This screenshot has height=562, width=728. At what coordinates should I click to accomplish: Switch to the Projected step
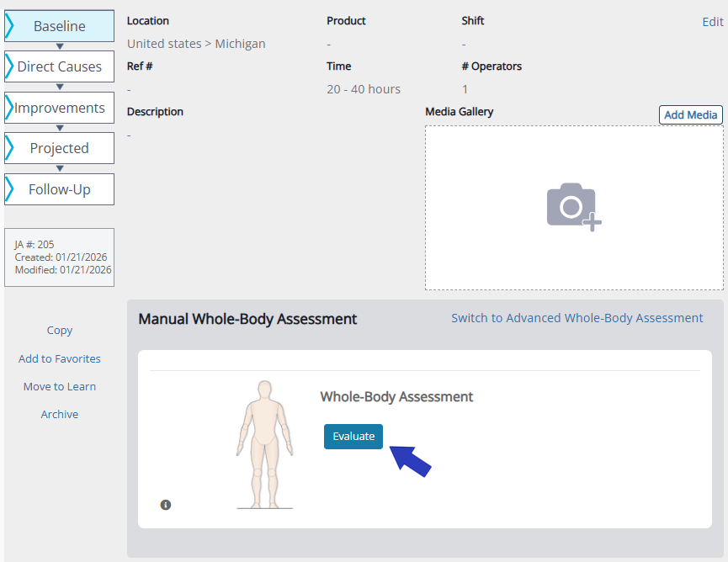click(x=60, y=148)
